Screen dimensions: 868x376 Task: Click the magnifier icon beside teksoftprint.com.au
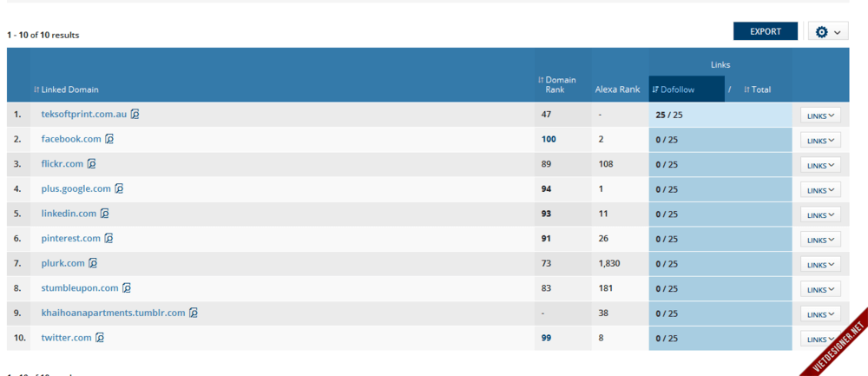pos(135,114)
